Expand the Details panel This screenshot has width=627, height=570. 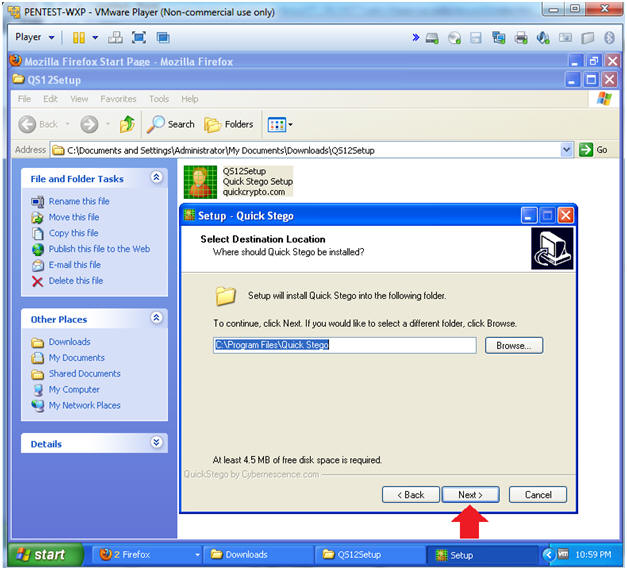point(156,442)
